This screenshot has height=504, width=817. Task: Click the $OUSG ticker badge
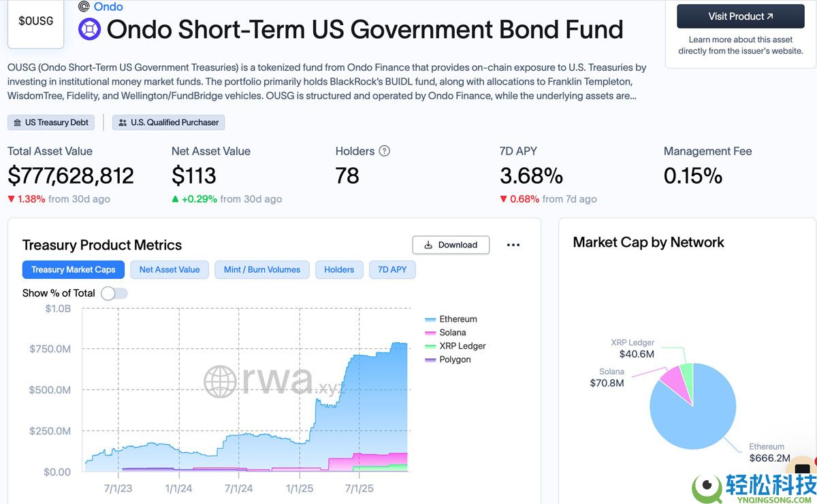pyautogui.click(x=35, y=21)
